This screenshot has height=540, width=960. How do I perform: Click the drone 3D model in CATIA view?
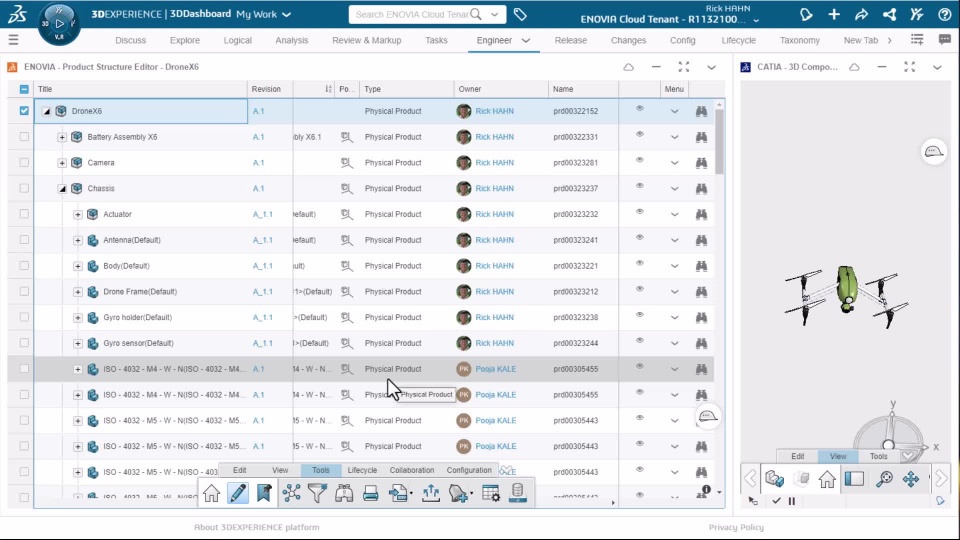846,296
